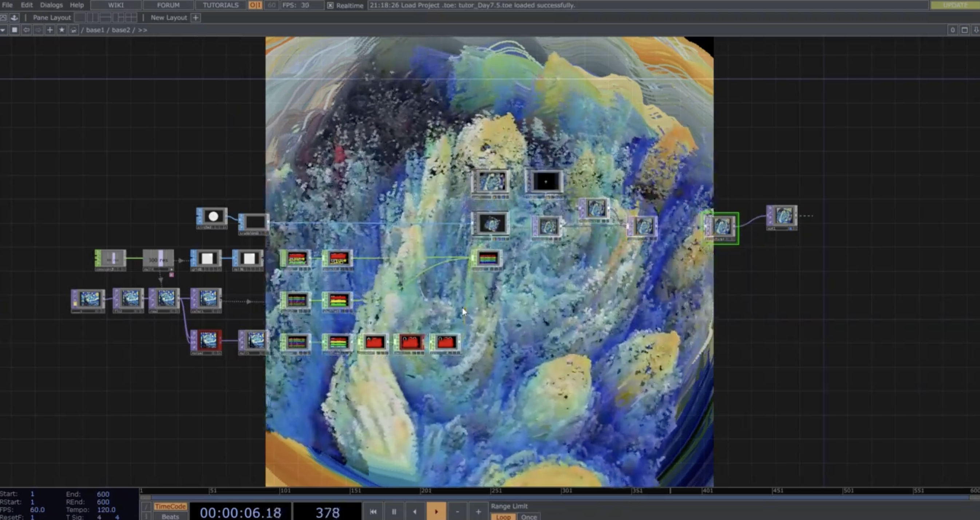This screenshot has height=520, width=980.
Task: Open the pane options arrow at far right
Action: tap(976, 30)
